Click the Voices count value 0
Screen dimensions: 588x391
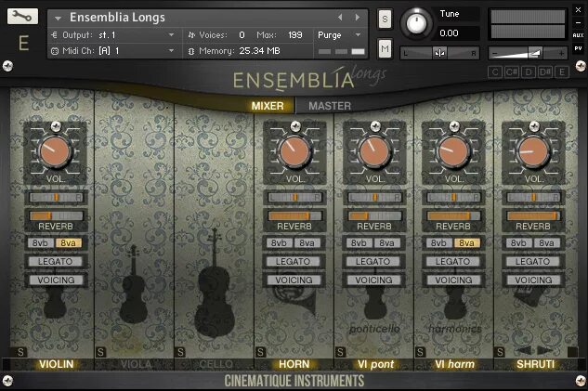(242, 35)
